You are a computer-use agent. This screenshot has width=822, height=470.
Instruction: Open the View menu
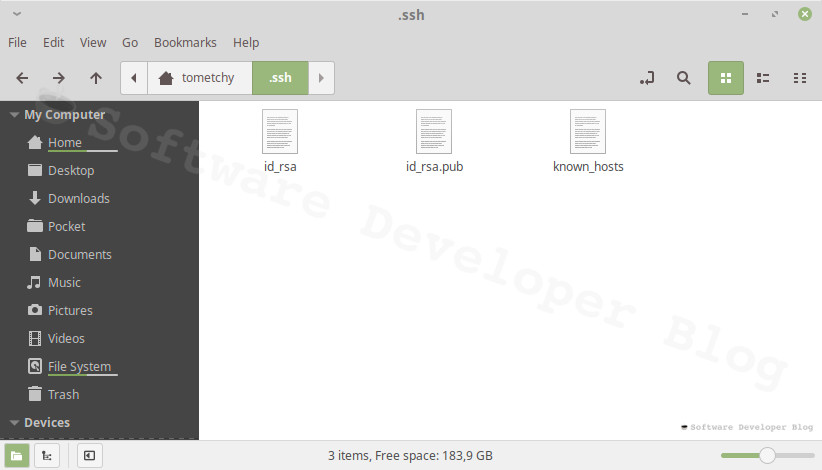point(93,42)
